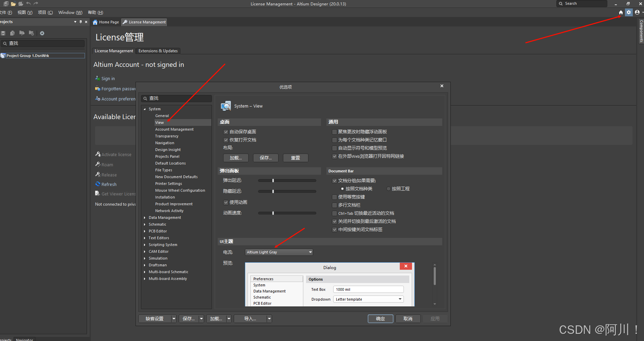Switch to the Home Page tab
This screenshot has height=341, width=644.
[x=106, y=22]
